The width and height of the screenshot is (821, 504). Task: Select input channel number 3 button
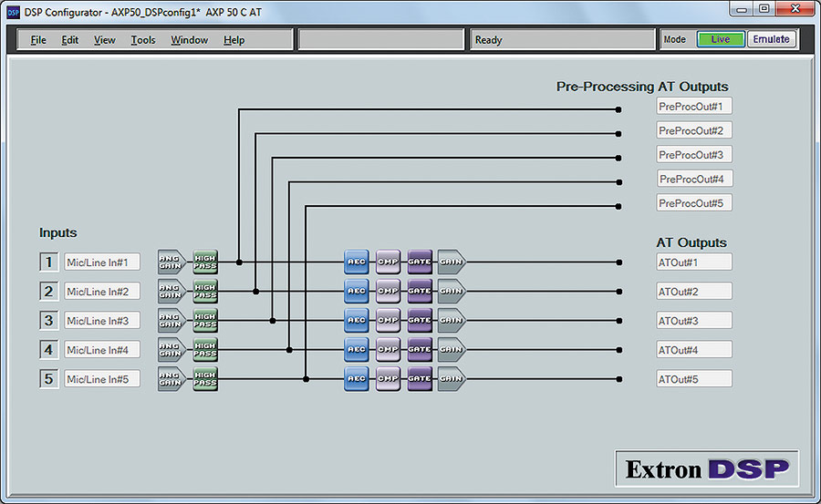49,321
